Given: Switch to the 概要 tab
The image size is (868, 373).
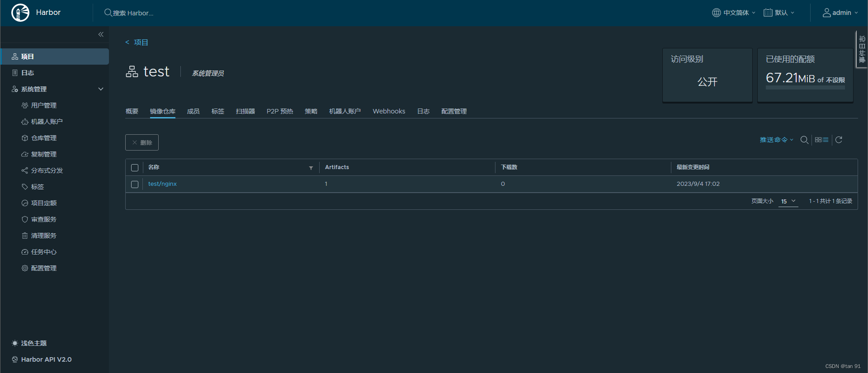Looking at the screenshot, I should coord(132,111).
